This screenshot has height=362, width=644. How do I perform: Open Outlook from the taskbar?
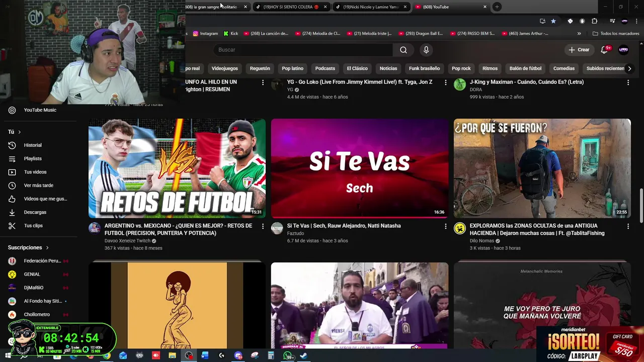tap(123, 355)
